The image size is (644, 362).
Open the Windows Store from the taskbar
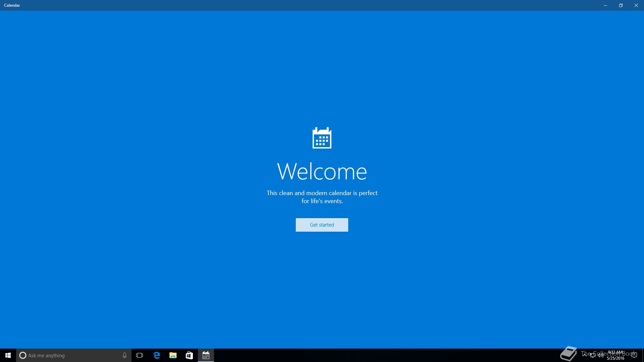tap(189, 355)
